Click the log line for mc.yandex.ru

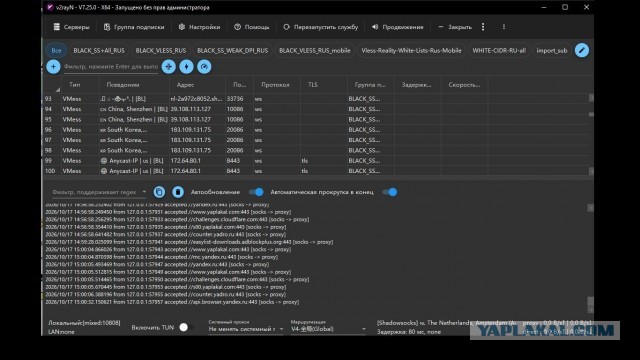click(x=161, y=257)
